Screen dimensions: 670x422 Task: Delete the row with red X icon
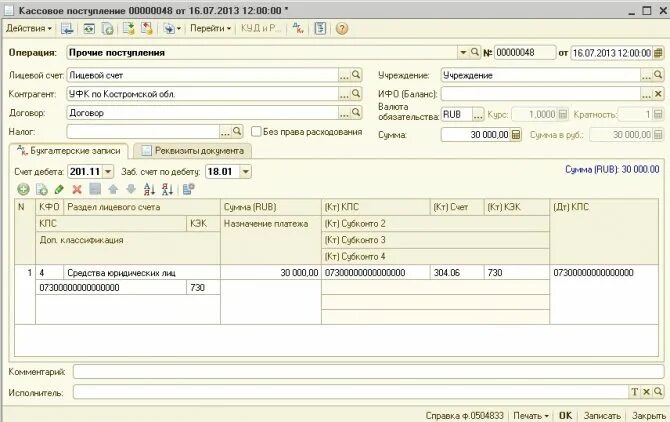coord(77,189)
